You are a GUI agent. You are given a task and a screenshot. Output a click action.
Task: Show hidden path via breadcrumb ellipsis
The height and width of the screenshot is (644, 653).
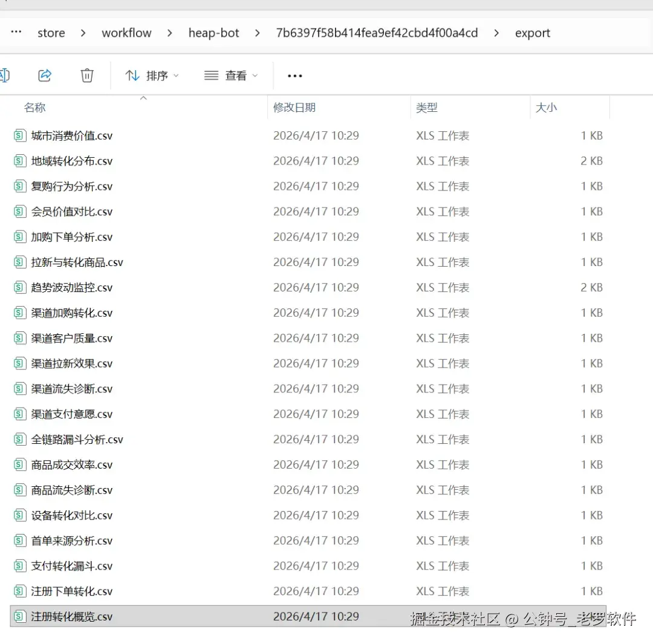pos(16,33)
